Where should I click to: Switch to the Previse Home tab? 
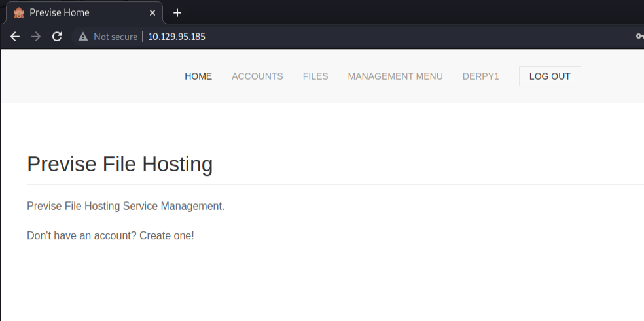[79, 13]
